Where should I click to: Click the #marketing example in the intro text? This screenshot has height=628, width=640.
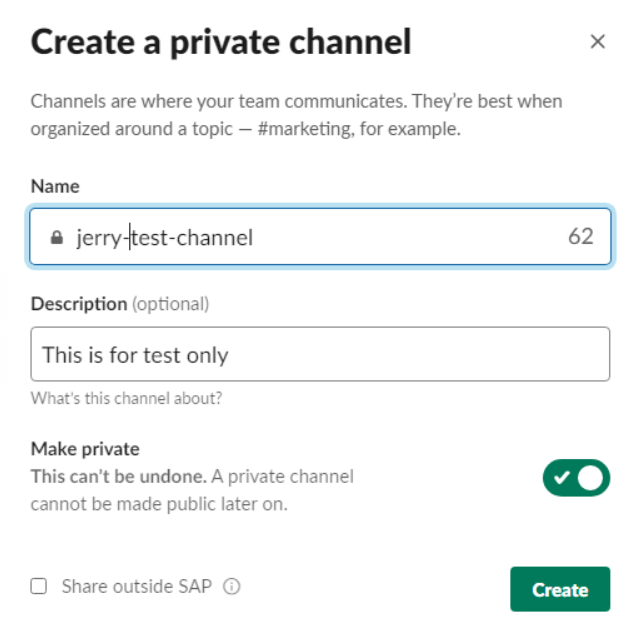tap(306, 129)
